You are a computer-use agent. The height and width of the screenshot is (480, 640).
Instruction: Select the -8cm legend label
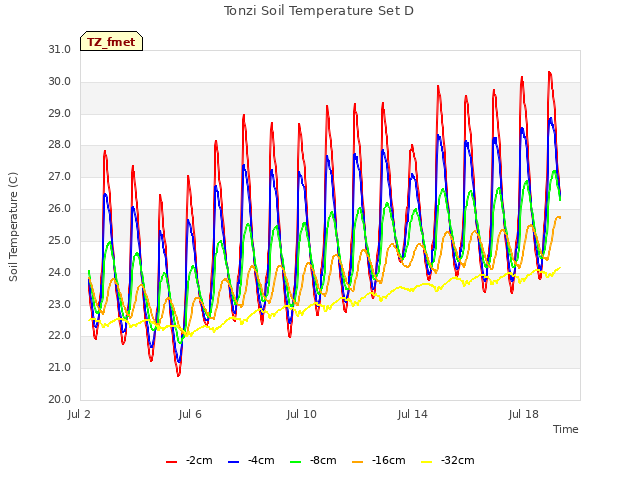click(x=323, y=460)
